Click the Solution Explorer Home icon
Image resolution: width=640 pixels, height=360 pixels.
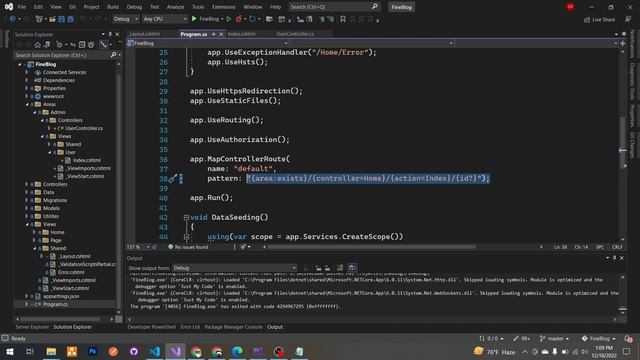pos(38,44)
